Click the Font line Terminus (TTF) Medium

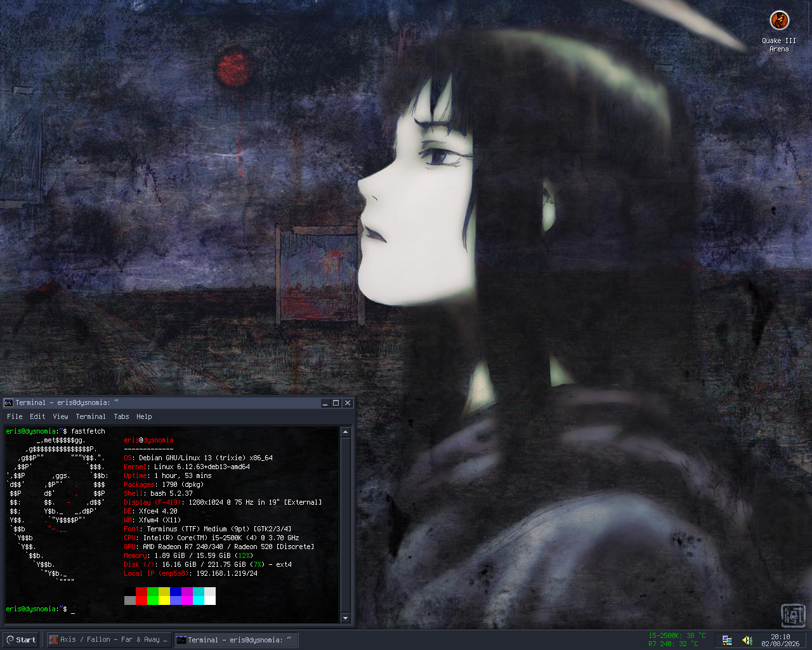[x=207, y=529]
